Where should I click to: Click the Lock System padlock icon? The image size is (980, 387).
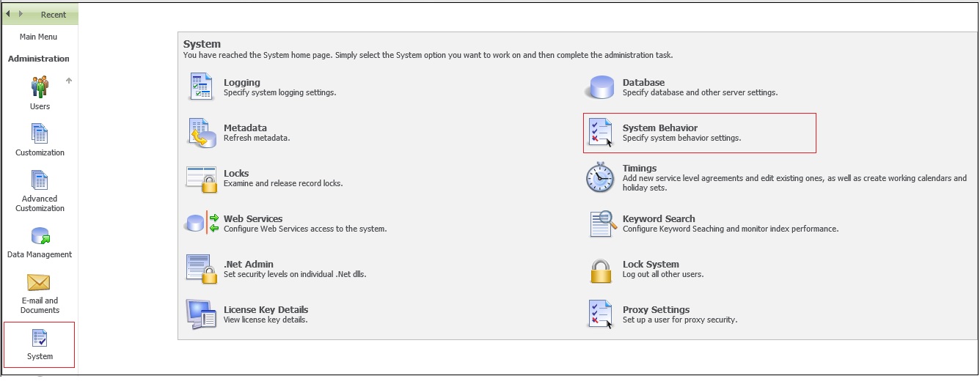(601, 270)
